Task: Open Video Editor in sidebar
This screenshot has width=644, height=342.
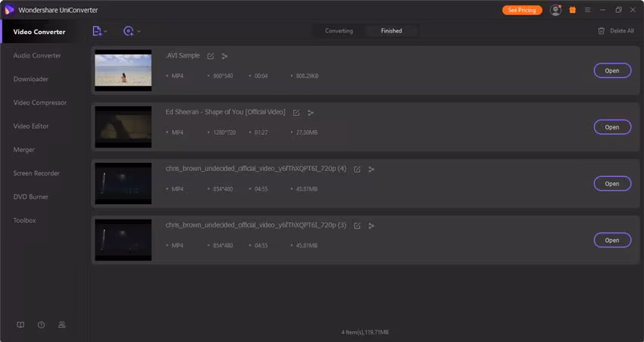Action: click(31, 126)
